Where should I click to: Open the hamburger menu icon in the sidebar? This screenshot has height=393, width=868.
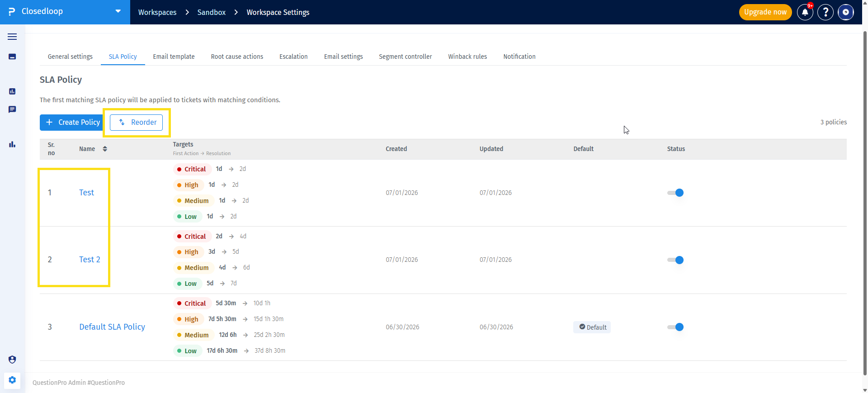click(12, 37)
